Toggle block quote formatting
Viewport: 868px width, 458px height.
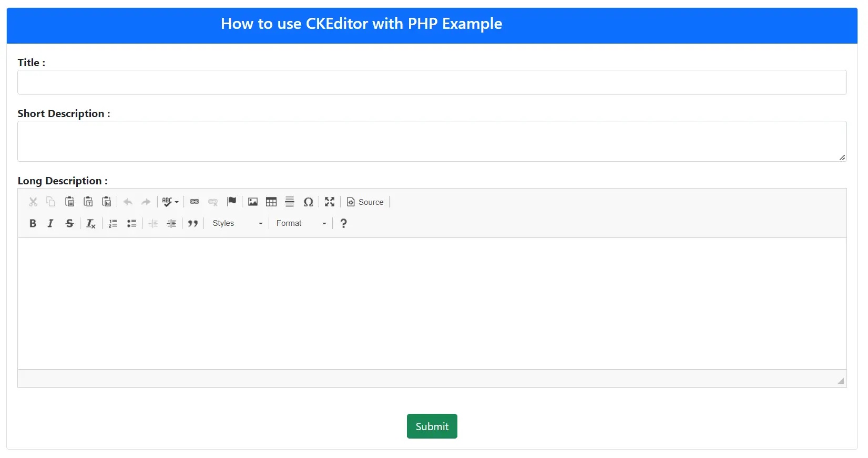193,223
